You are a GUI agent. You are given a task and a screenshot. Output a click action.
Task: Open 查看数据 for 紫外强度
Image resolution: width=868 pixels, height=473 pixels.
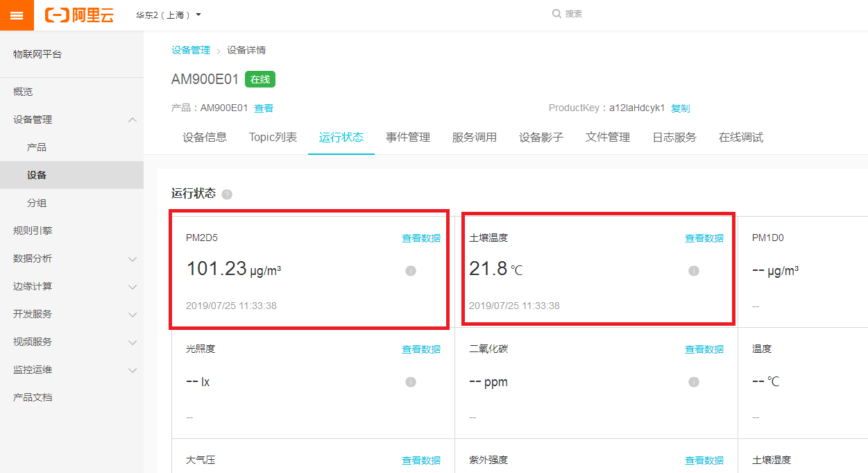click(704, 460)
